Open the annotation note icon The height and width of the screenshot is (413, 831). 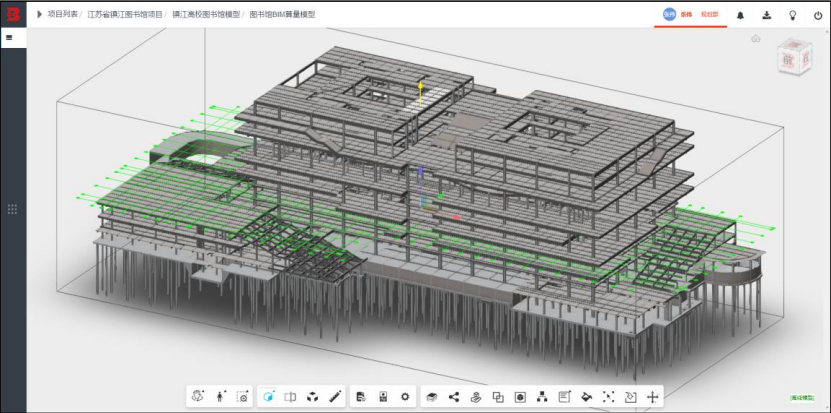pyautogui.click(x=564, y=397)
